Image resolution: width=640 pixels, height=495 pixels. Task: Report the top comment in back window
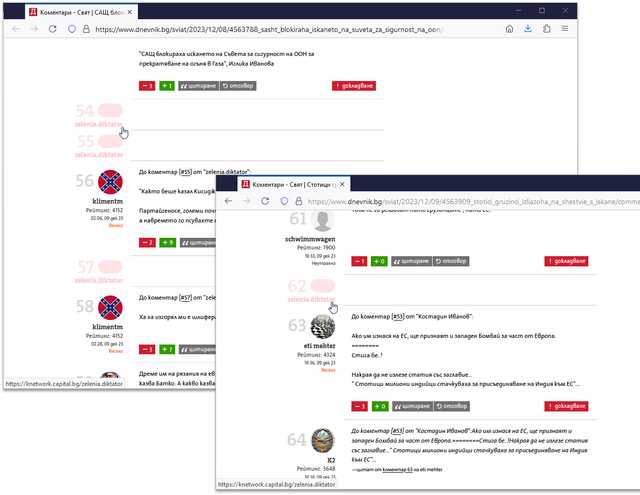coord(354,86)
